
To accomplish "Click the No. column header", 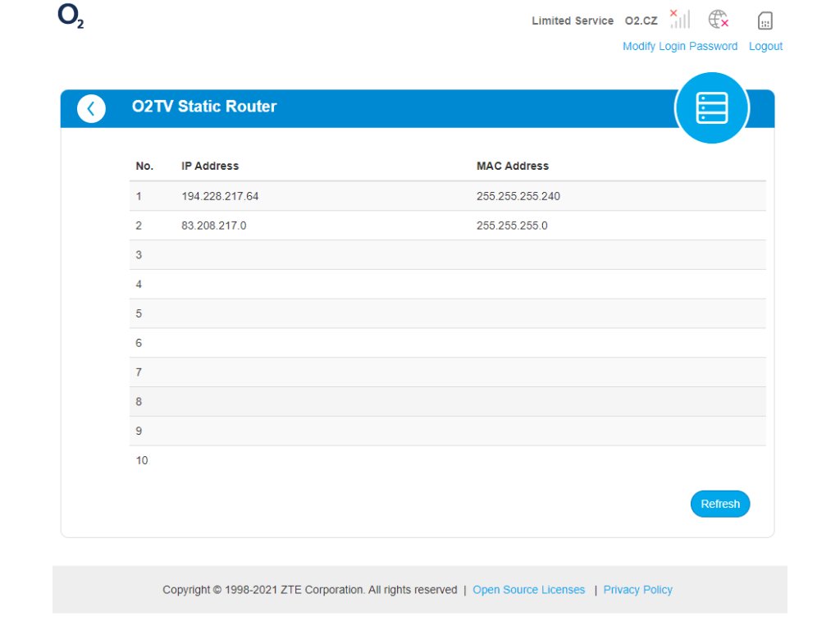I will coord(144,166).
